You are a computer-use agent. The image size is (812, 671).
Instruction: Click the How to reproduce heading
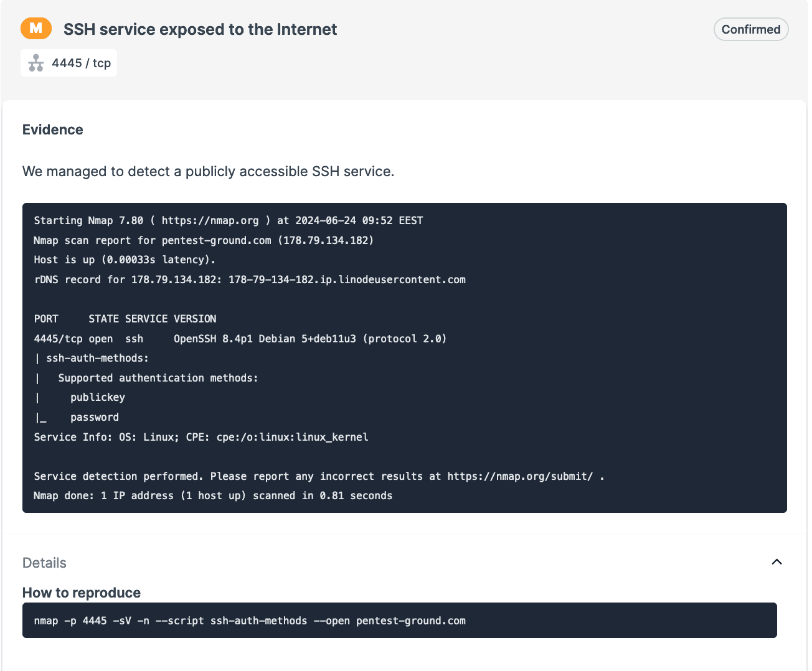click(x=82, y=593)
